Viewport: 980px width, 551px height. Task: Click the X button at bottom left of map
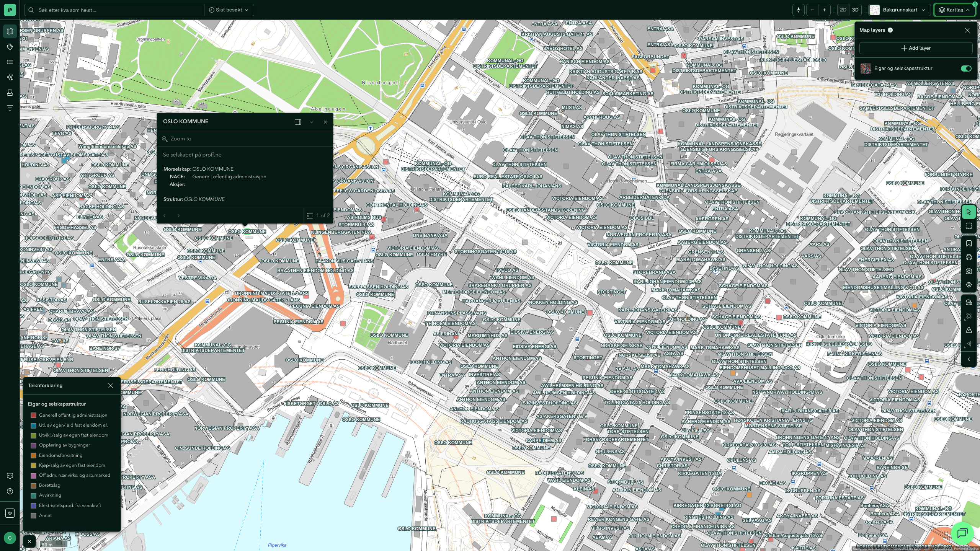pyautogui.click(x=29, y=541)
